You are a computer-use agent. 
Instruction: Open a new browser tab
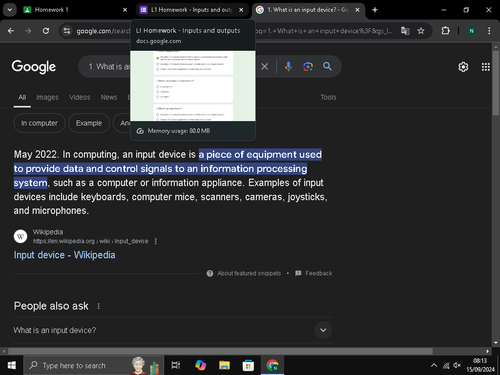[x=375, y=10]
